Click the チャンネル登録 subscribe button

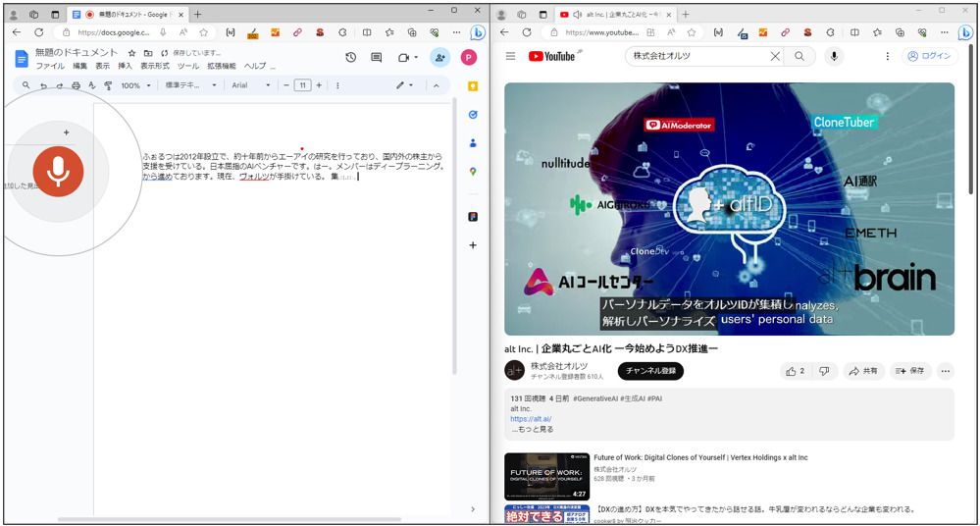point(649,371)
